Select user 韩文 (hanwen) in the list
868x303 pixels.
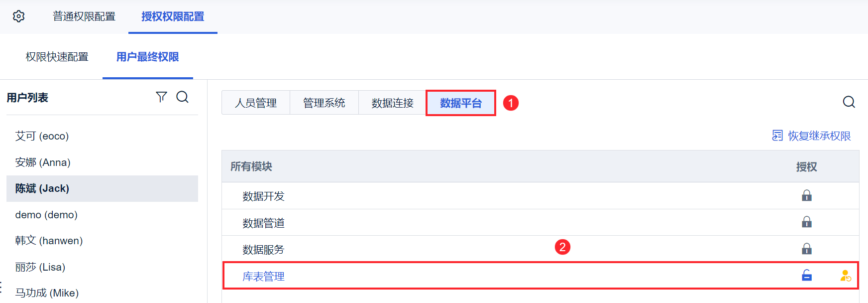[x=49, y=241]
